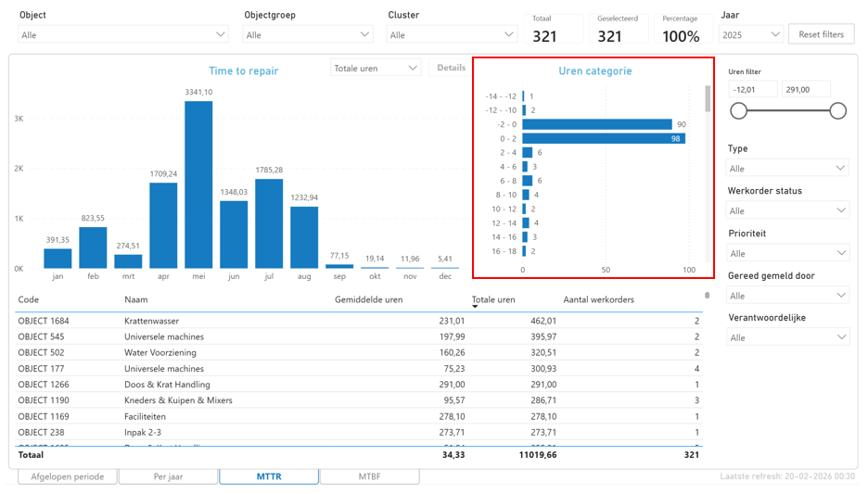Expand the Werkorder status dropdown
This screenshot has height=494, width=868.
pos(787,210)
